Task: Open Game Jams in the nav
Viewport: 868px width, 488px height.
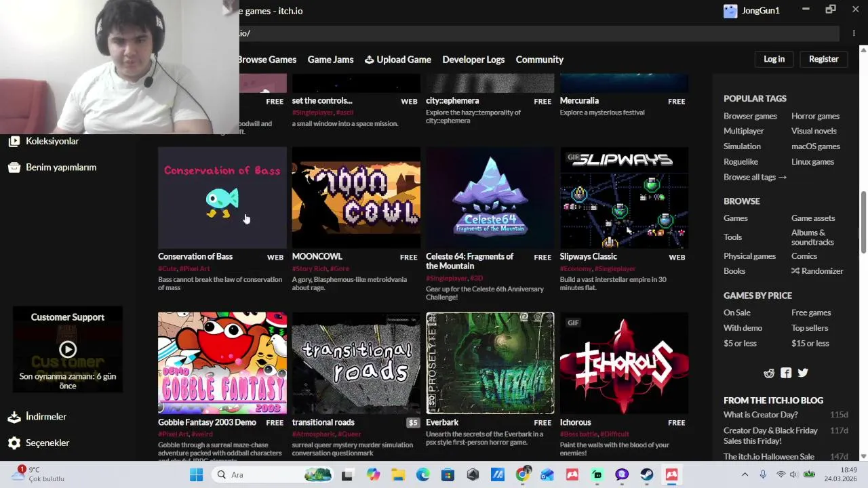Action: tap(330, 60)
